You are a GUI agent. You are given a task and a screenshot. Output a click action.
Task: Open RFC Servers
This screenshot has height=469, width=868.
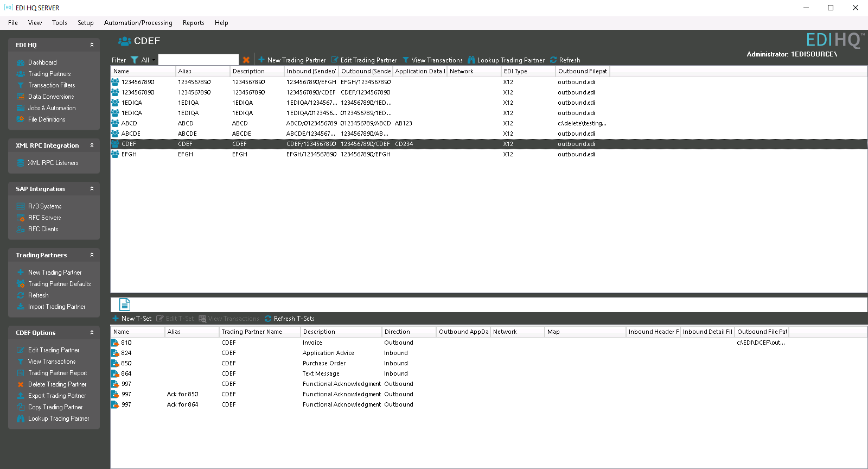44,218
